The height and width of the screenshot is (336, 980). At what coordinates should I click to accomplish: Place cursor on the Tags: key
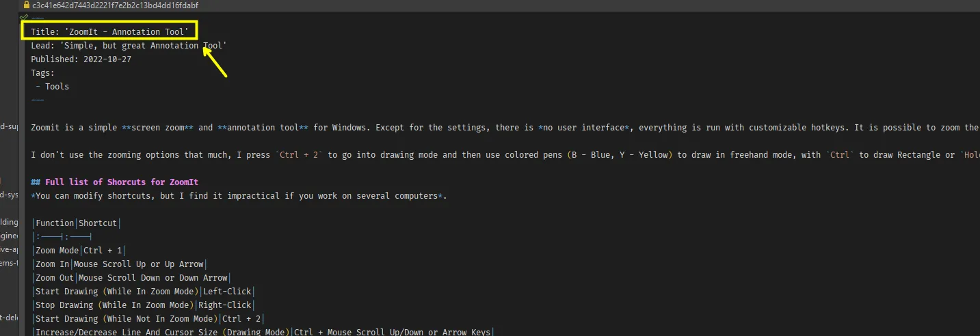pyautogui.click(x=42, y=73)
